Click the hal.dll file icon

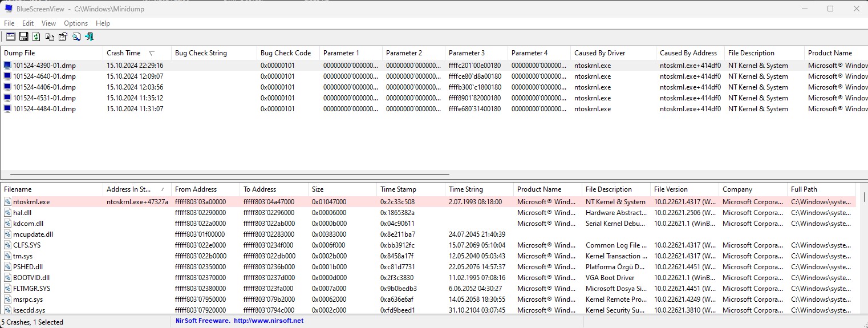[x=7, y=213]
